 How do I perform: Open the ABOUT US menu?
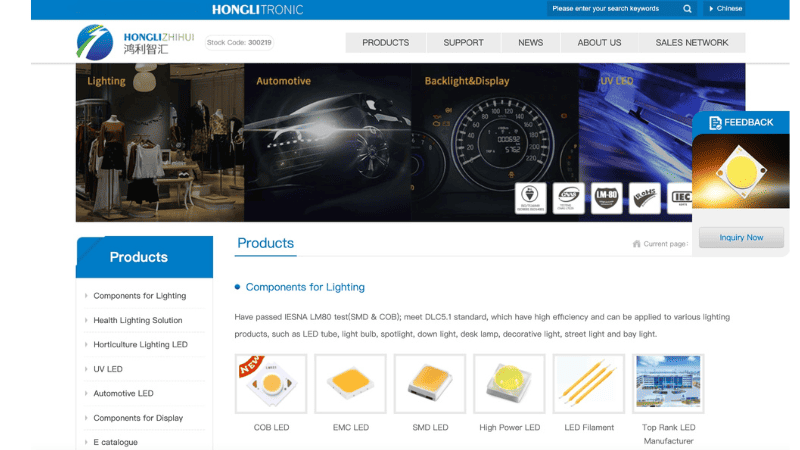pyautogui.click(x=599, y=43)
